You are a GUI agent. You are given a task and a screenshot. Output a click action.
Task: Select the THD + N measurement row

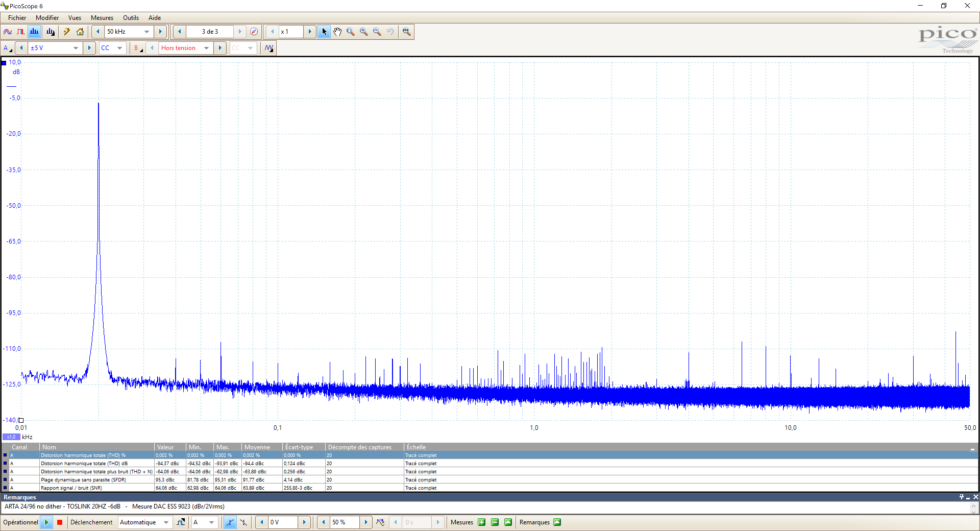[490, 472]
